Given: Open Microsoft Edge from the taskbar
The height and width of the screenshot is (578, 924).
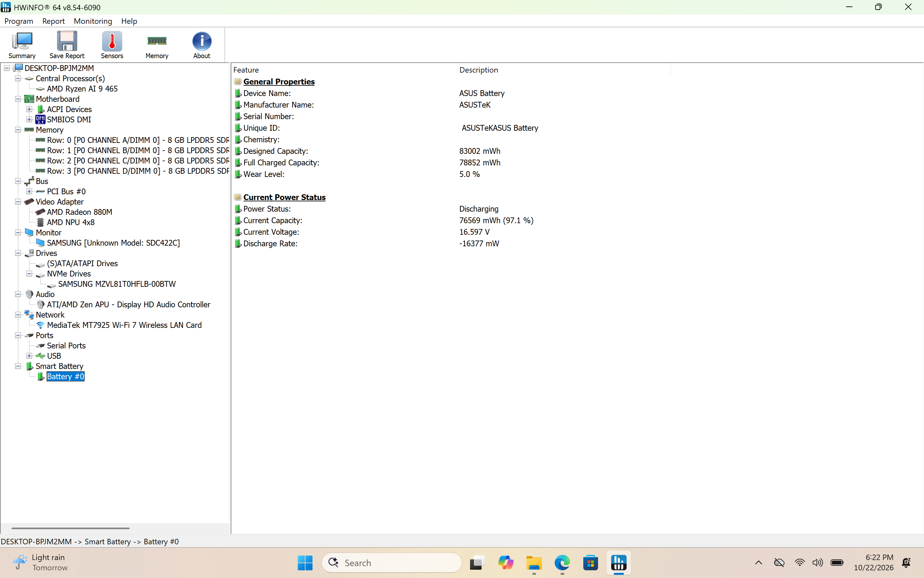Looking at the screenshot, I should click(x=562, y=563).
